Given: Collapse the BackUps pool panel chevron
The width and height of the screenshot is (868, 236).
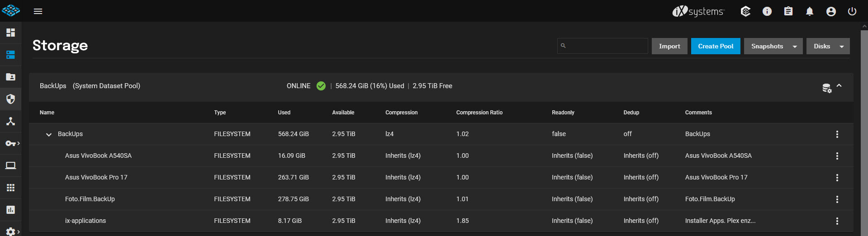Looking at the screenshot, I should coord(839,85).
